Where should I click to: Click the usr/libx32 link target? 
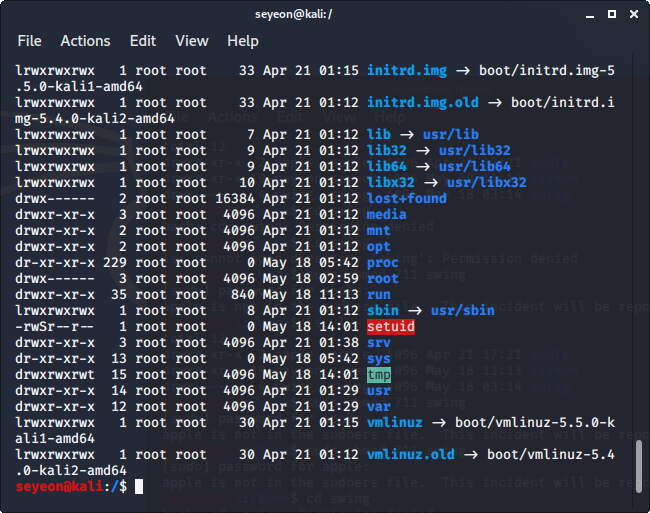pyautogui.click(x=487, y=183)
